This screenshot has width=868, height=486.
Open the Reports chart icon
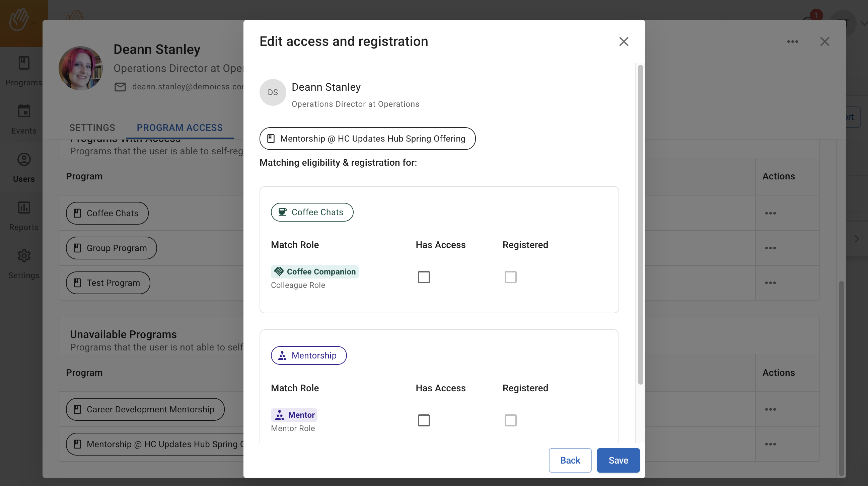click(23, 208)
